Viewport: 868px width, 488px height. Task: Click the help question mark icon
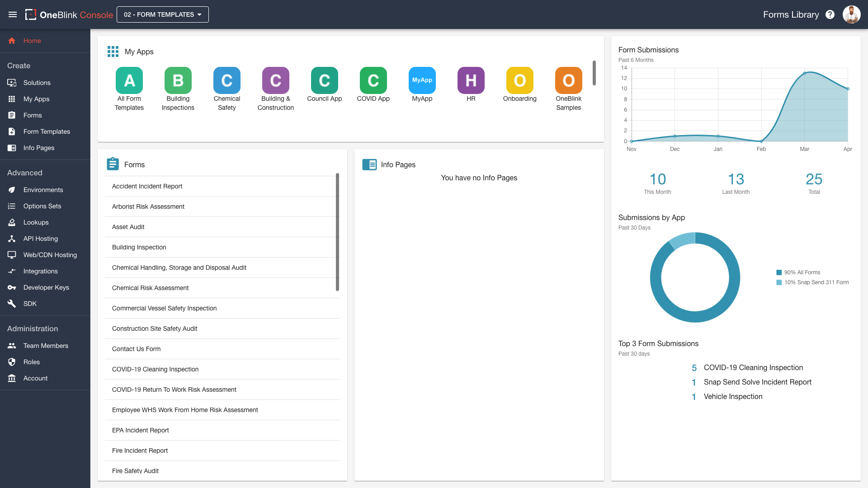830,14
